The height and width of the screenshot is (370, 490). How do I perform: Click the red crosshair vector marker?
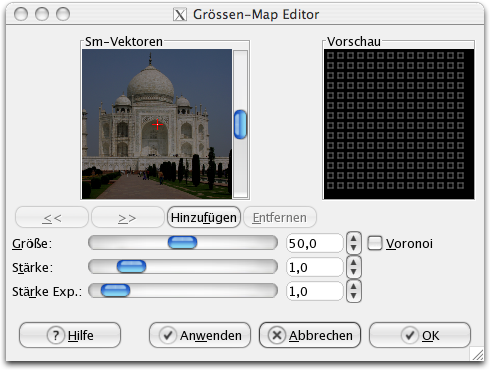pos(157,125)
